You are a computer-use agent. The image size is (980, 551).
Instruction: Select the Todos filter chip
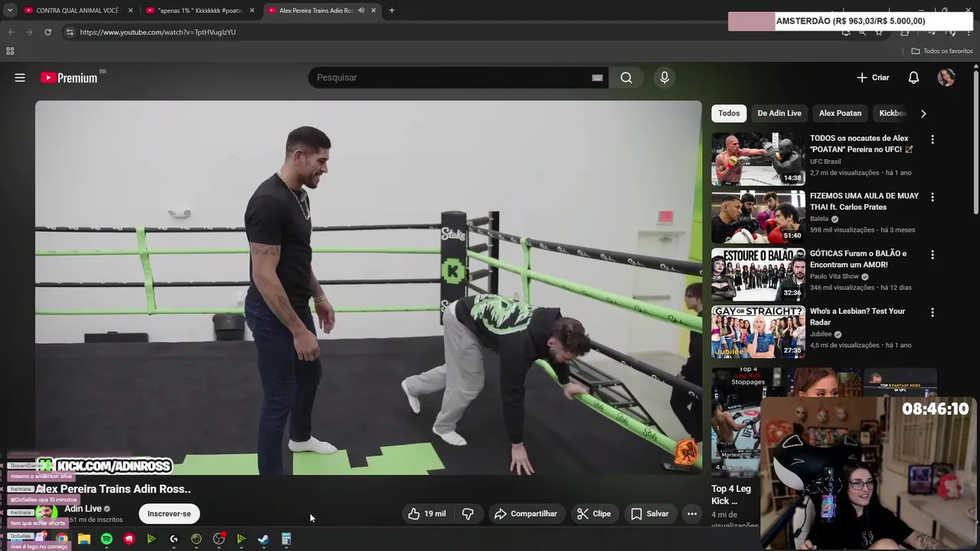pyautogui.click(x=729, y=113)
